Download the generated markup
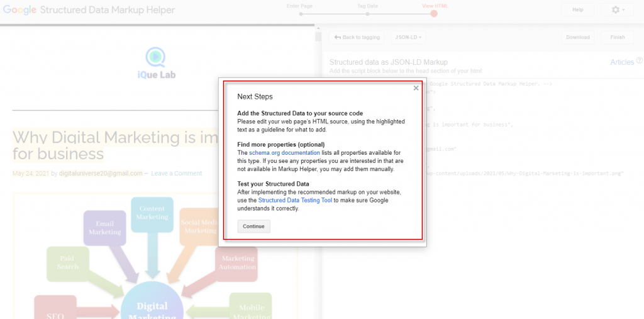 (x=578, y=37)
